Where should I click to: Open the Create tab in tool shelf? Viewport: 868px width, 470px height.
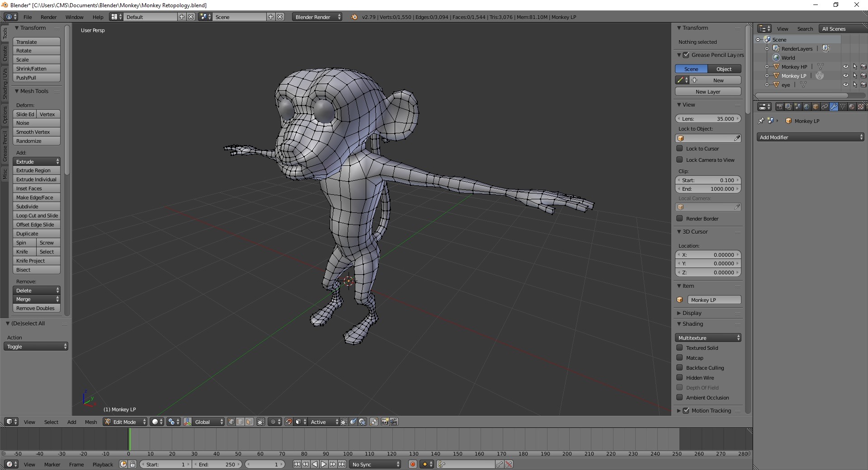coord(5,53)
